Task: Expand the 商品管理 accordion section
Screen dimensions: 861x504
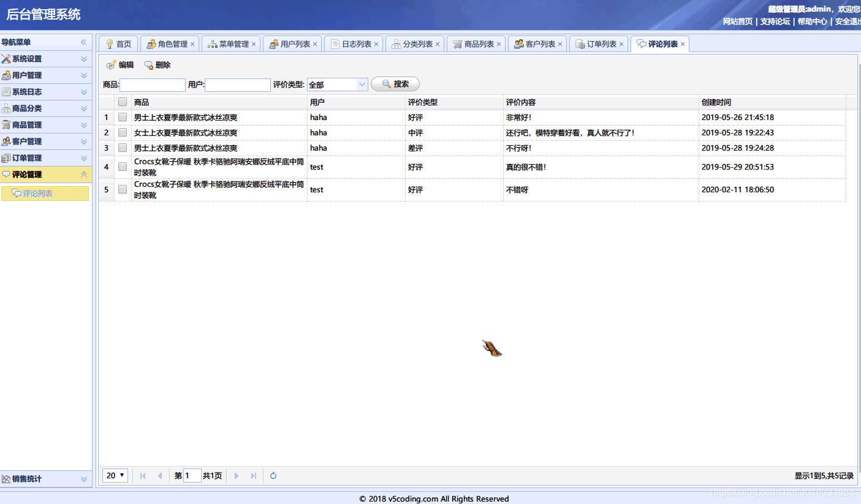Action: 84,125
